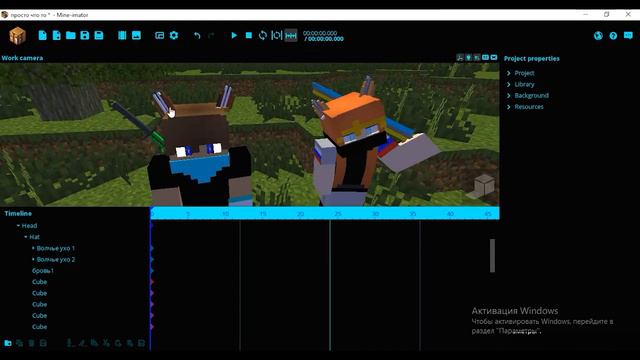Expand the Library section
The image size is (640, 360).
click(509, 84)
